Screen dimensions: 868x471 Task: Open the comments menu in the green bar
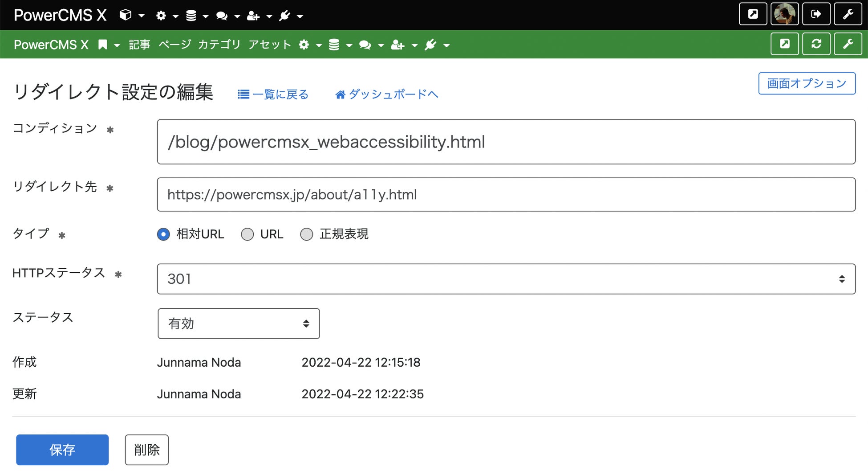point(372,45)
